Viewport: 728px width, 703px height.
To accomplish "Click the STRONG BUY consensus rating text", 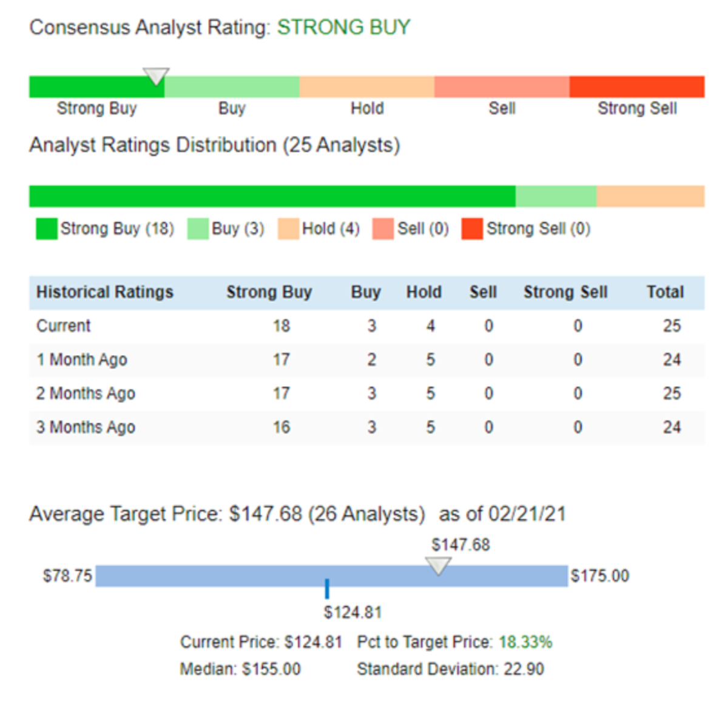I will 344,27.
